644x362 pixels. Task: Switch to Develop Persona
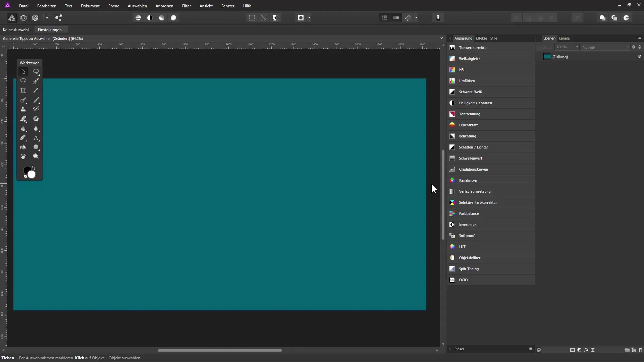(x=35, y=18)
